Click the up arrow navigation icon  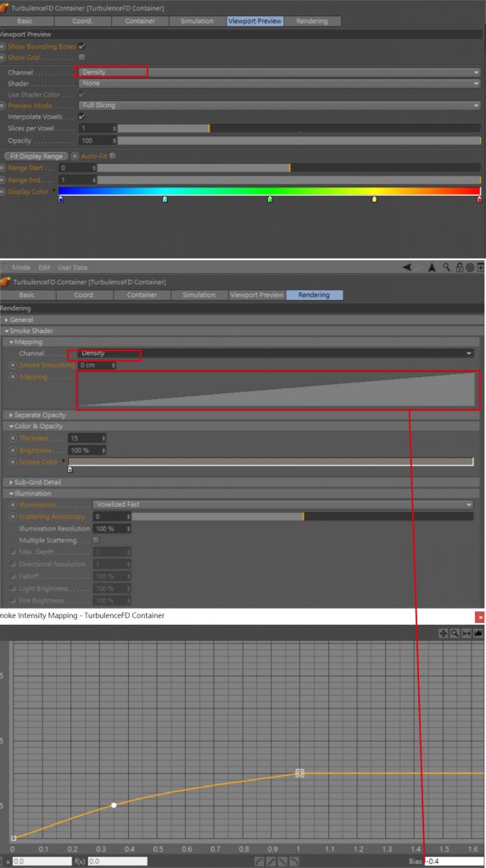coord(433,267)
